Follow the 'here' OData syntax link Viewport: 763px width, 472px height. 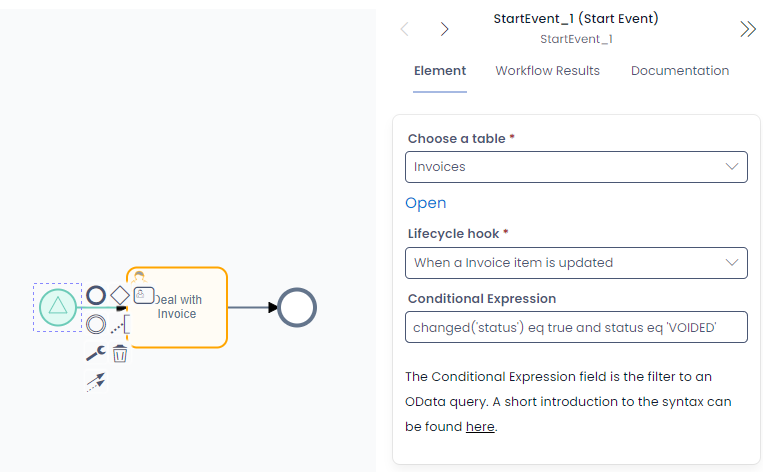[480, 427]
